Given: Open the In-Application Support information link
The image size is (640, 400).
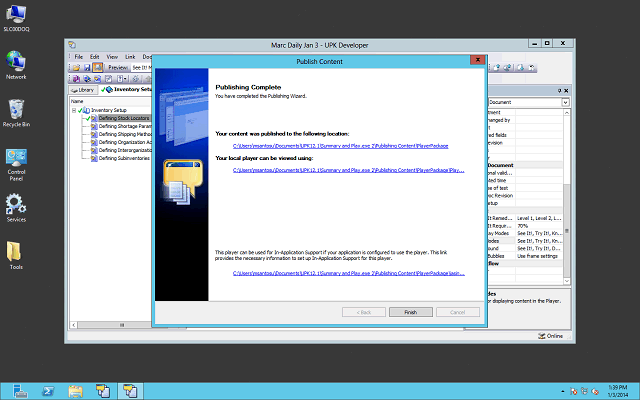Looking at the screenshot, I should [349, 273].
